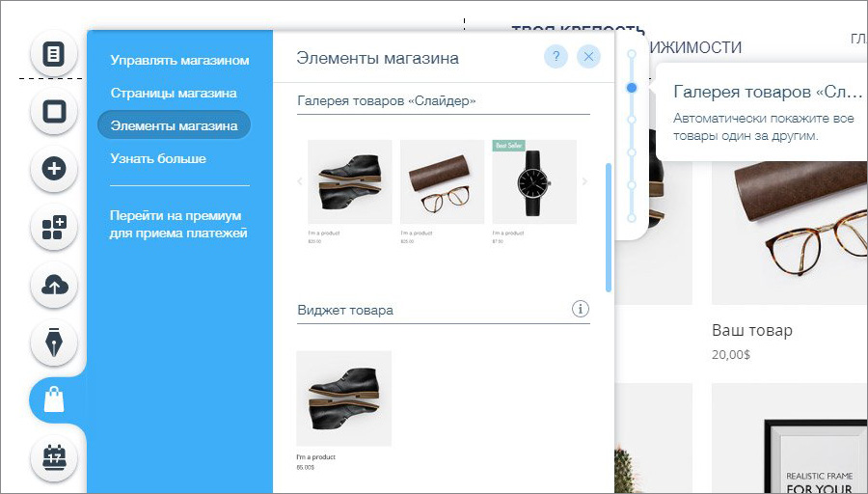Open Узнать больше menu item

click(x=158, y=158)
